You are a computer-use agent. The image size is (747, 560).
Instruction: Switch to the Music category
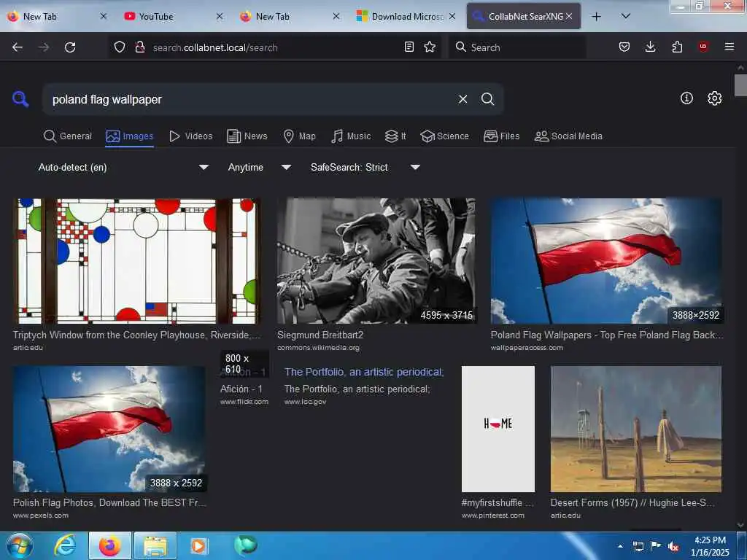point(351,136)
